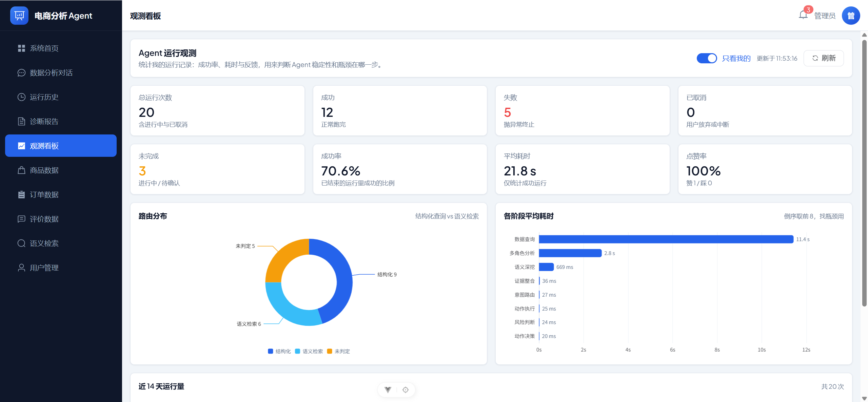Image resolution: width=868 pixels, height=402 pixels.
Task: Click the 运行历史 clock icon
Action: point(21,97)
